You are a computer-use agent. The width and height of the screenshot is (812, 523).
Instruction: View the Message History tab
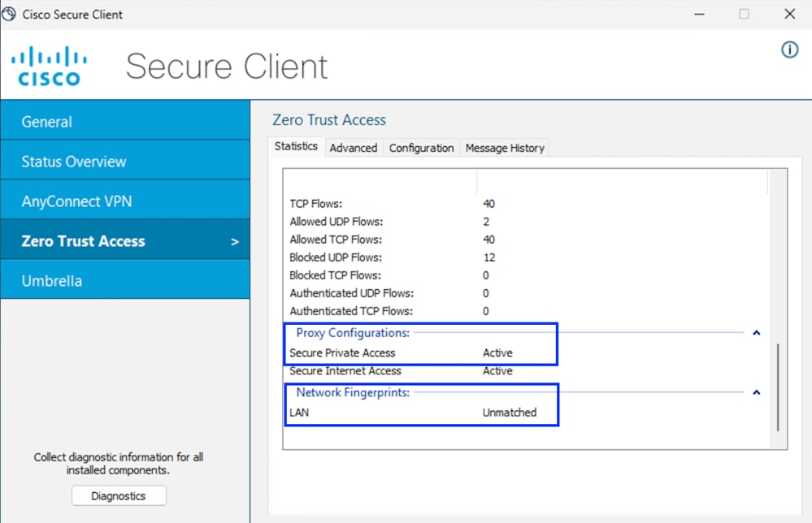(x=505, y=148)
